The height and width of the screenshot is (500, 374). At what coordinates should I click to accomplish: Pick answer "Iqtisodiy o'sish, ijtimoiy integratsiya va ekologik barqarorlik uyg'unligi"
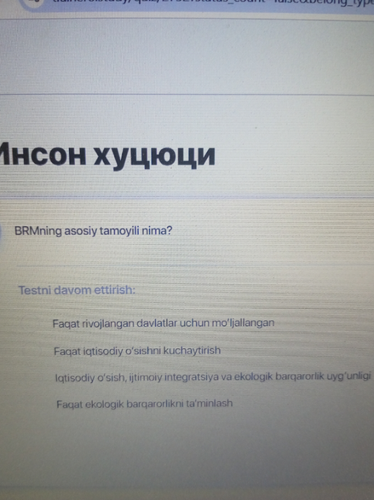[x=213, y=377]
